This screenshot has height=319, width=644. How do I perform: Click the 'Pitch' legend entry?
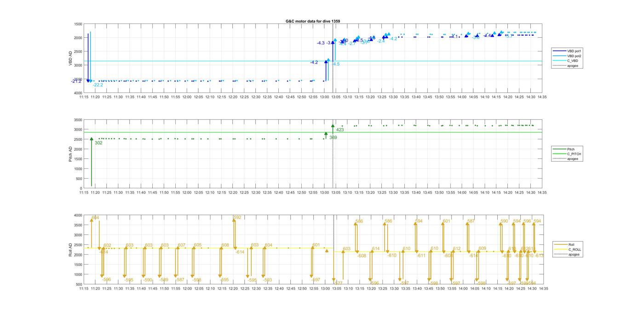pyautogui.click(x=571, y=149)
